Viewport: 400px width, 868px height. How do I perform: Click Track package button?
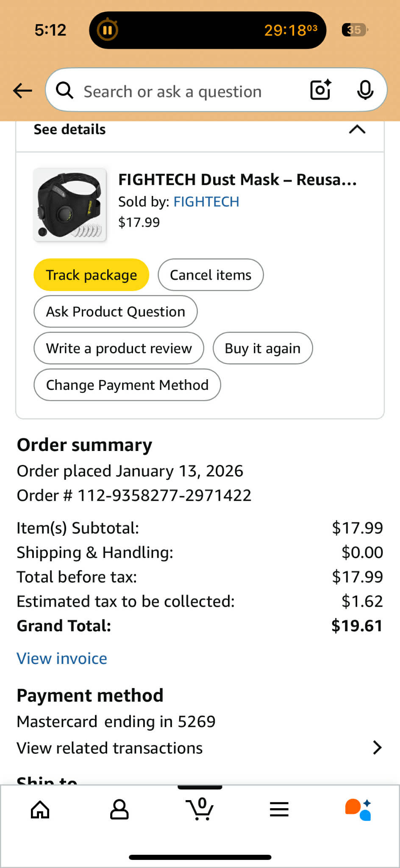click(x=91, y=275)
